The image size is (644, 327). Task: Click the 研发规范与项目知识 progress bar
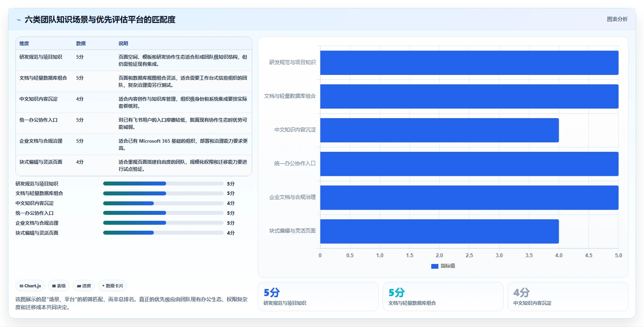(163, 184)
